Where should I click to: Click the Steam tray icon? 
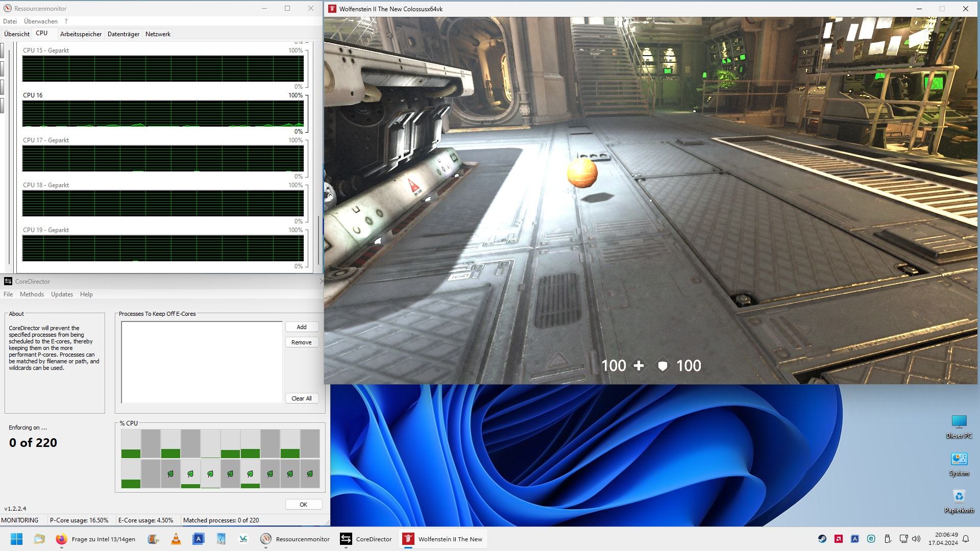[822, 539]
